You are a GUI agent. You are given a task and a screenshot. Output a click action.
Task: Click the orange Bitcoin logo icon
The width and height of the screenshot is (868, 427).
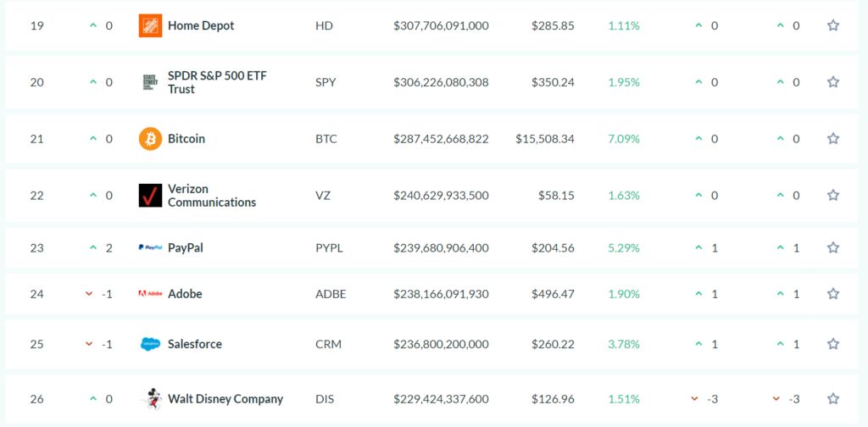point(150,139)
